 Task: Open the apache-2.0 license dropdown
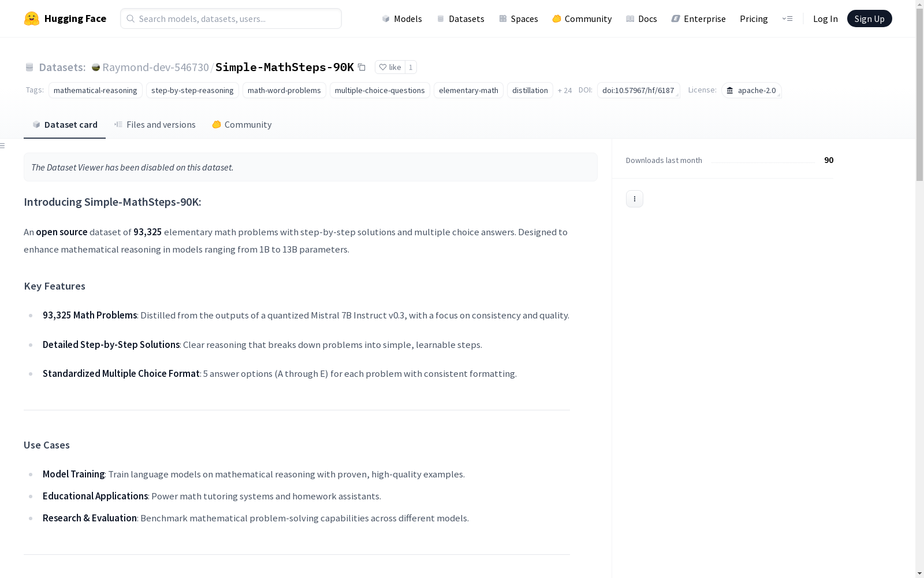tap(751, 90)
